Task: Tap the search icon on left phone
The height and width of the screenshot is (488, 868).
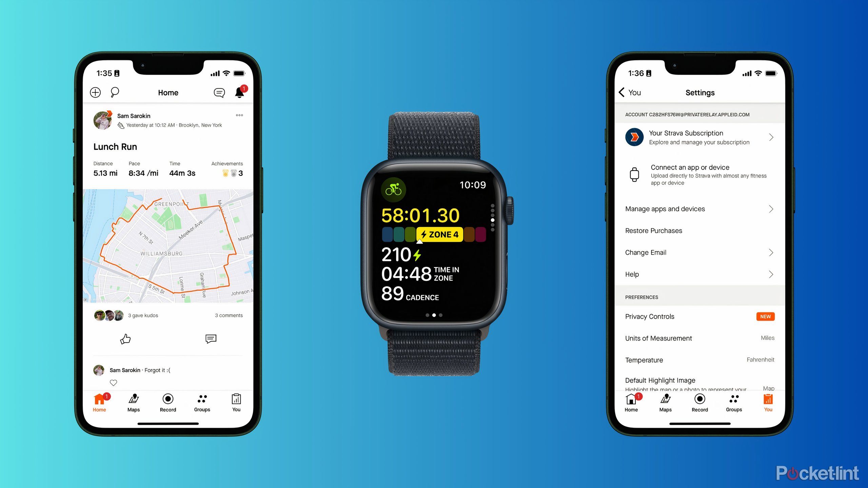Action: [x=116, y=93]
